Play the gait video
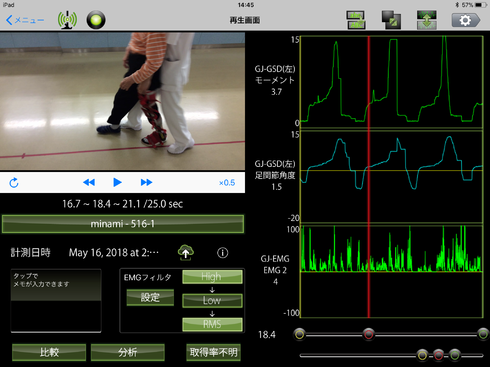This screenshot has height=367, width=490. click(117, 182)
